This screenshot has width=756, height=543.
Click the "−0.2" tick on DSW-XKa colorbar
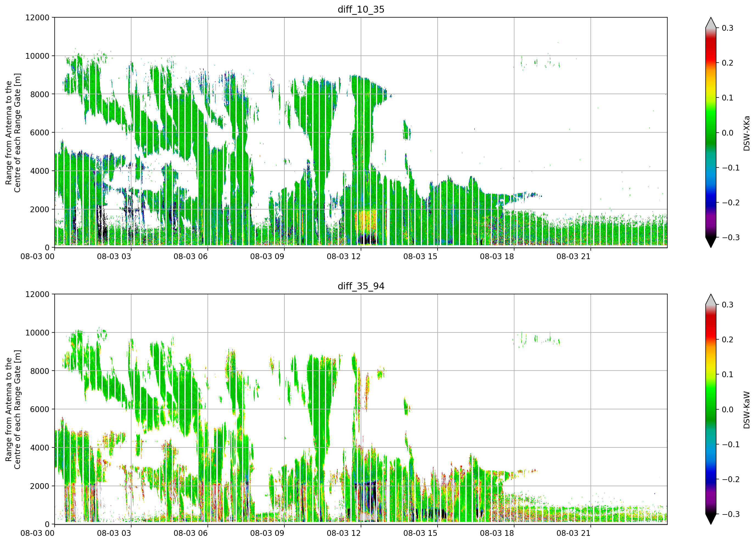[731, 203]
